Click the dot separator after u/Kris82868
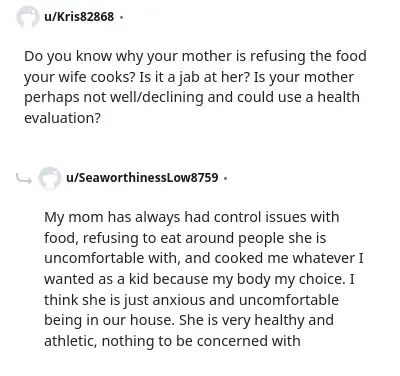 (x=121, y=17)
